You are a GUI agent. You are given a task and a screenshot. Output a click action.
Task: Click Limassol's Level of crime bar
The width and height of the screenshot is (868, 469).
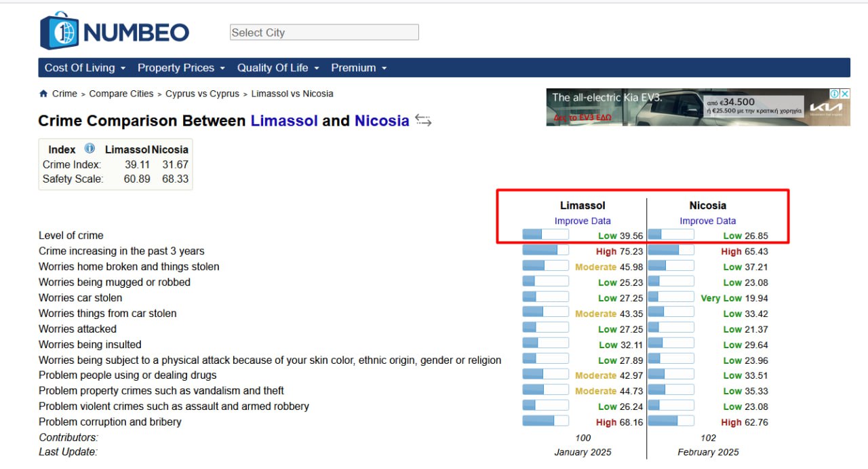pyautogui.click(x=545, y=235)
